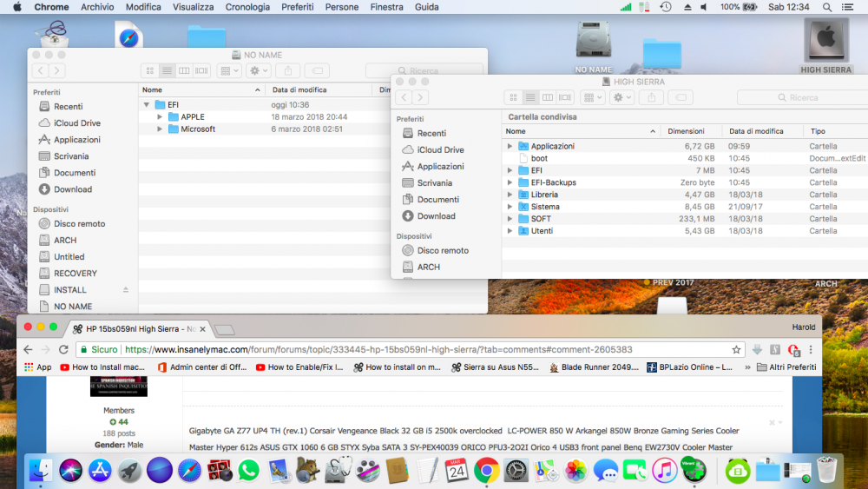The height and width of the screenshot is (489, 868).
Task: Open Messages from the Dock
Action: coord(606,471)
